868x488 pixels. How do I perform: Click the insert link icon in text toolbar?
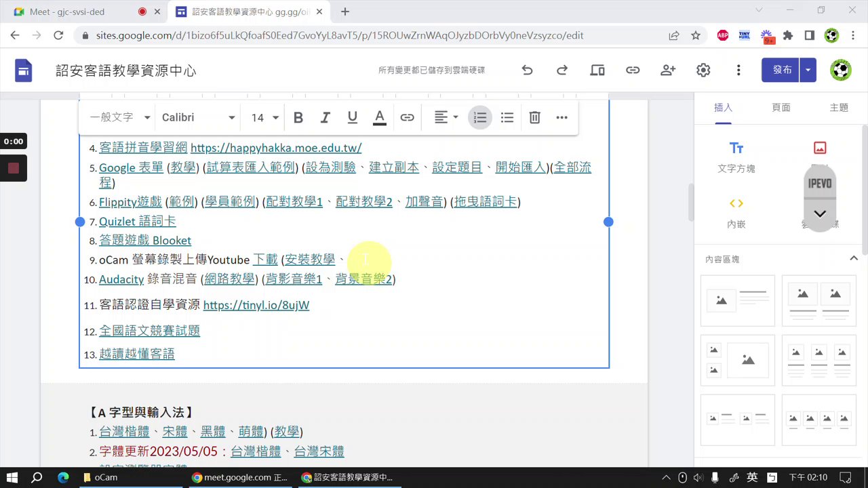pyautogui.click(x=407, y=117)
